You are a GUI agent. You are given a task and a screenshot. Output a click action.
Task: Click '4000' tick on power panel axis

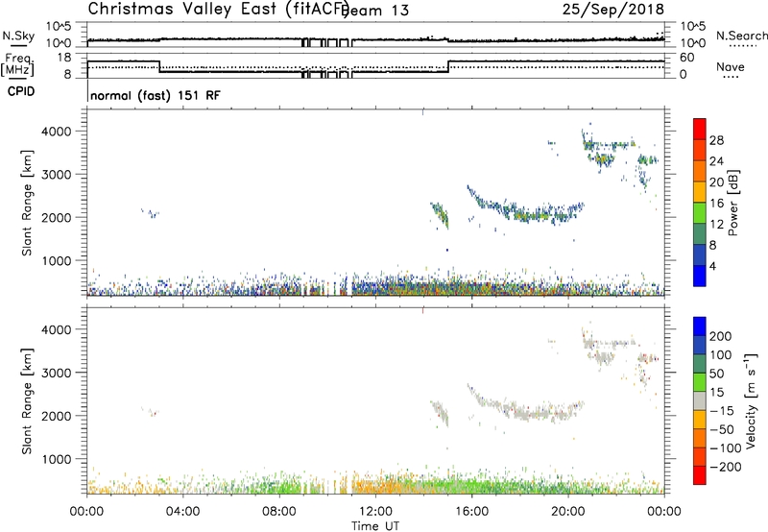[57, 132]
